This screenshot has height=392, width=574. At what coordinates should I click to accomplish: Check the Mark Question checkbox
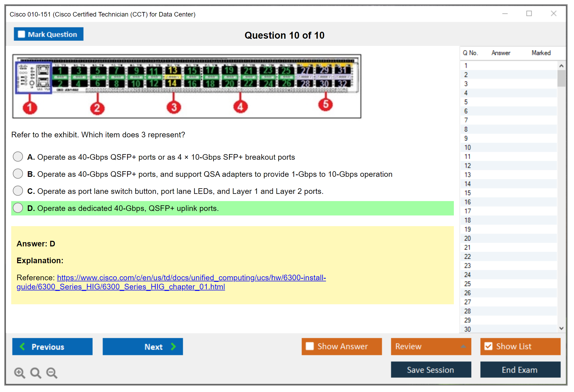point(21,34)
